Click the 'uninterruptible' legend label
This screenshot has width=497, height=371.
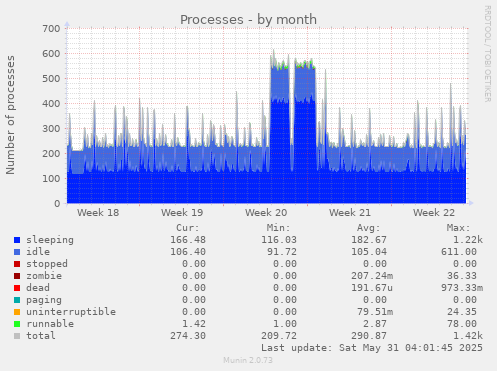click(x=71, y=312)
